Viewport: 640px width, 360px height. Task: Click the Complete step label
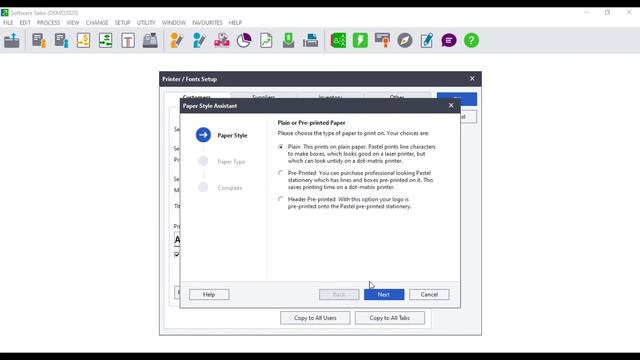[230, 188]
